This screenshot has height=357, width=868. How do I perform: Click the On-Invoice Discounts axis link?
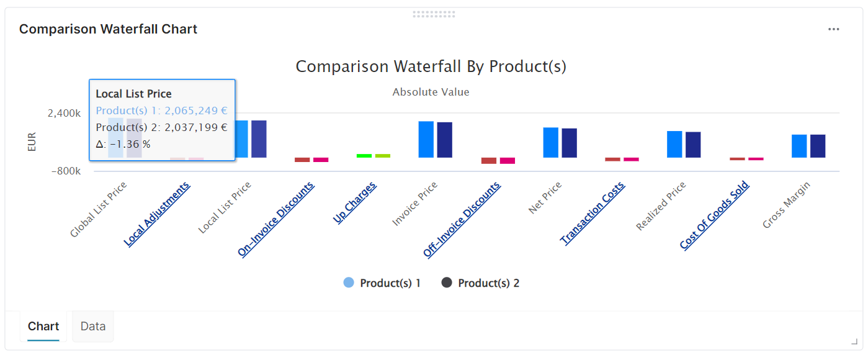[x=277, y=219]
